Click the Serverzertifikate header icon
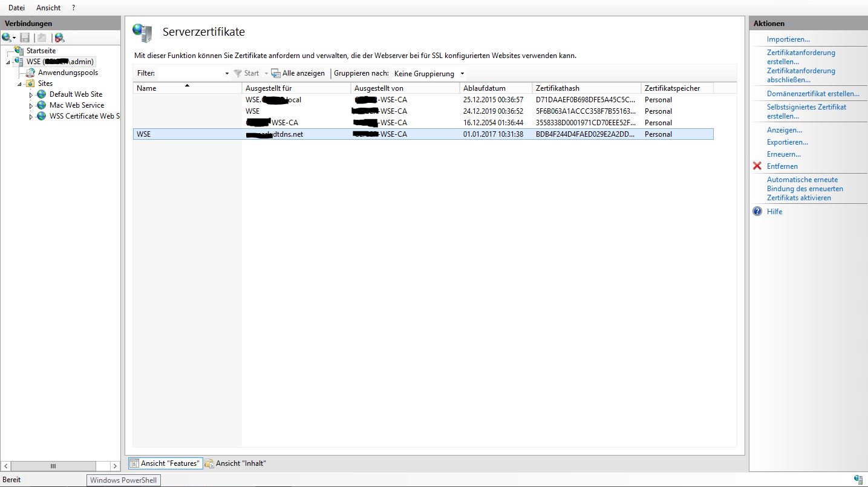The image size is (868, 487). [142, 33]
